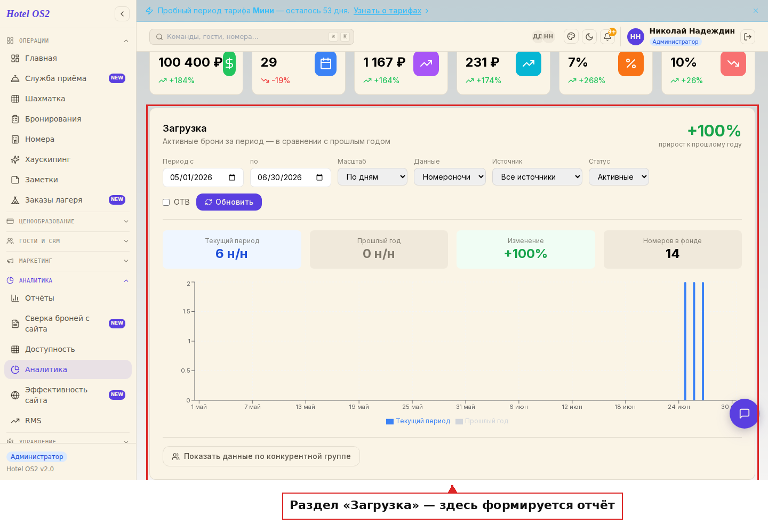Open calendar picker for end date
The width and height of the screenshot is (768, 532).
[x=319, y=178]
